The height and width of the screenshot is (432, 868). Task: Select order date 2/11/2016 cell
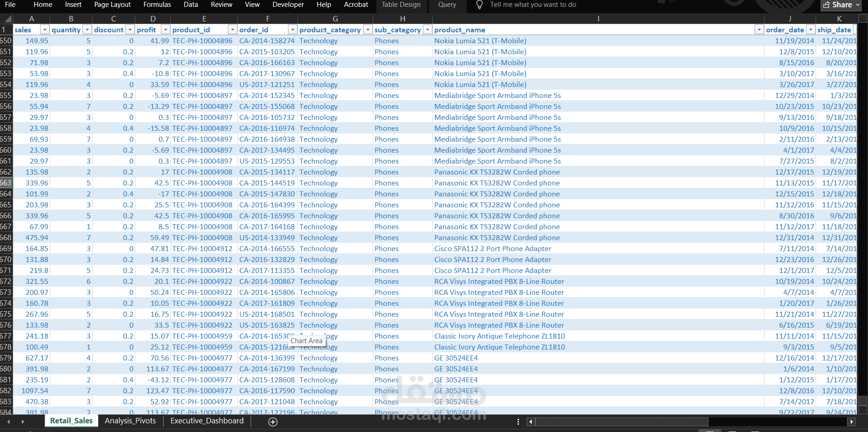[790, 139]
